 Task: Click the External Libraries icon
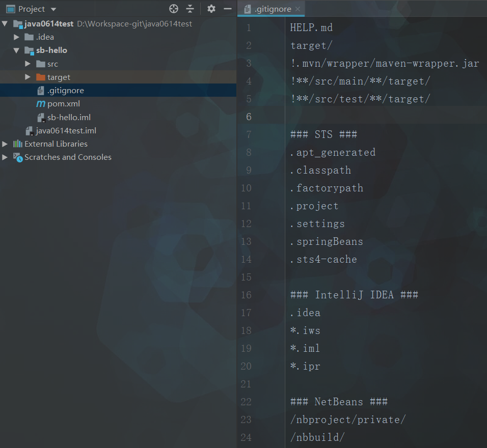18,144
